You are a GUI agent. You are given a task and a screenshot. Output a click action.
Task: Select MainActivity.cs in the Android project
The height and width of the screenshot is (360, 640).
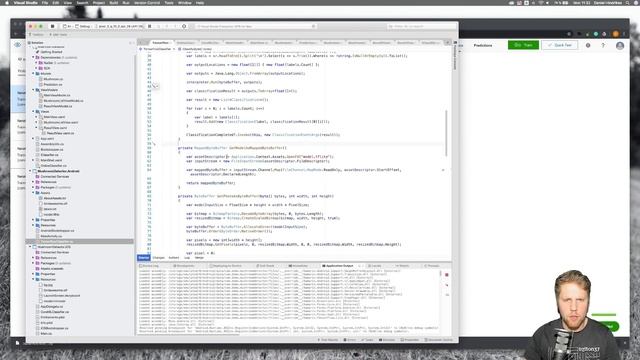click(x=51, y=236)
